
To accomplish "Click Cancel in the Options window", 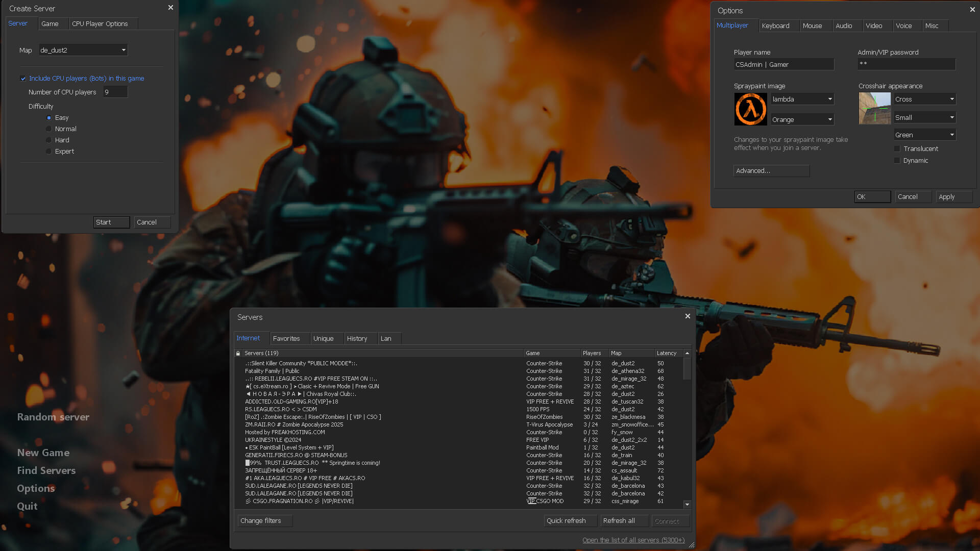I will pos(913,197).
